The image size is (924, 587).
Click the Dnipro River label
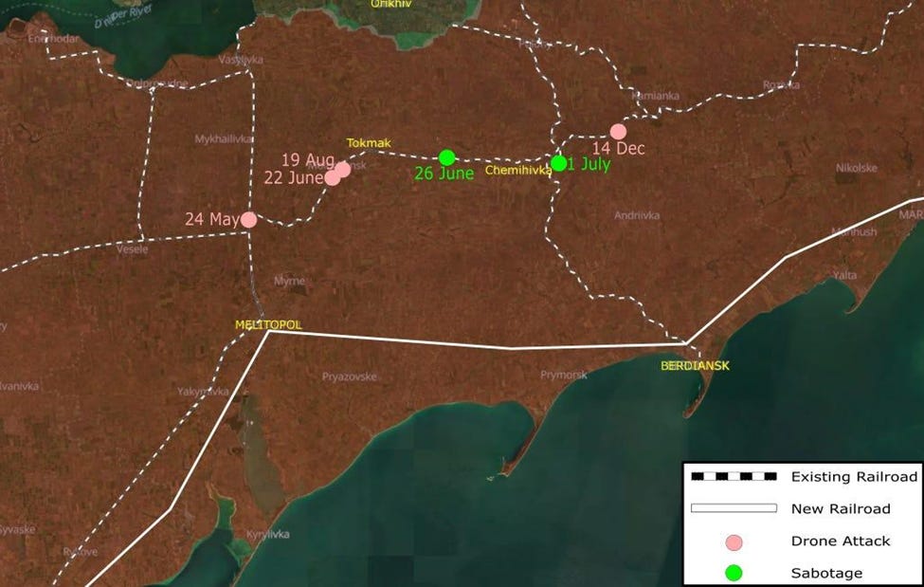click(x=124, y=16)
